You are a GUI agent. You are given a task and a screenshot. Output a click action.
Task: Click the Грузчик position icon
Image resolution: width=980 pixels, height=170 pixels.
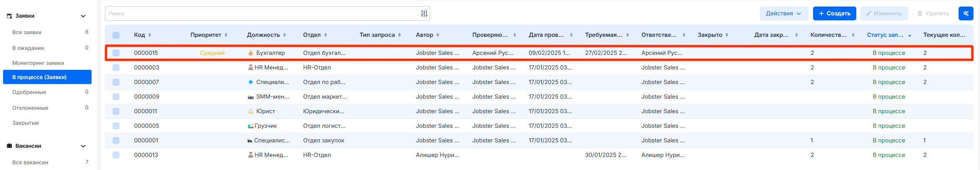coord(250,126)
